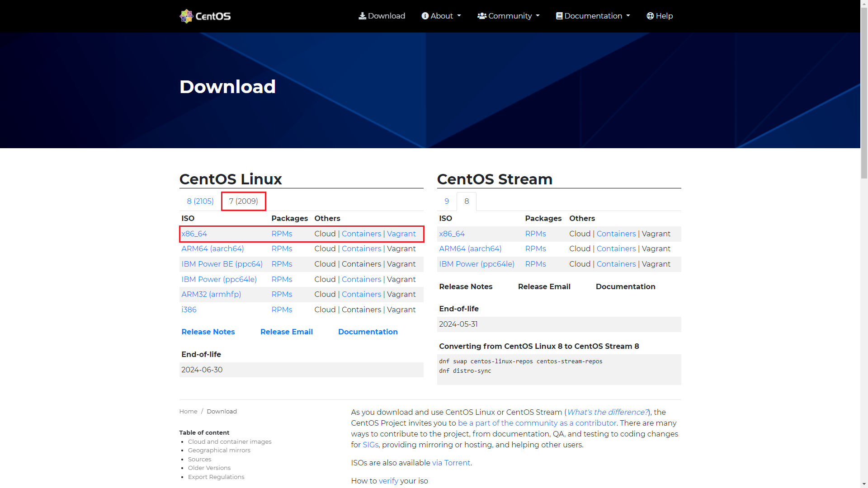
Task: Click the Home breadcrumb link
Action: point(188,412)
